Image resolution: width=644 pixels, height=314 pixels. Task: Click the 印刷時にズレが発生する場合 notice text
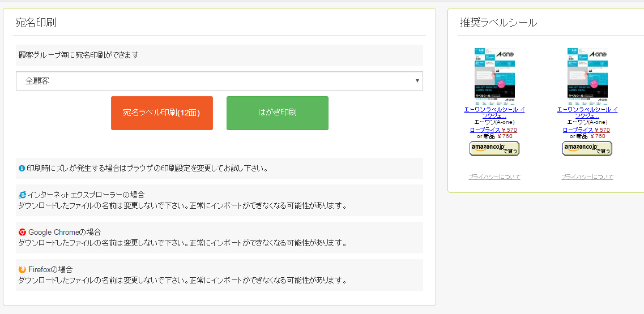pyautogui.click(x=148, y=168)
